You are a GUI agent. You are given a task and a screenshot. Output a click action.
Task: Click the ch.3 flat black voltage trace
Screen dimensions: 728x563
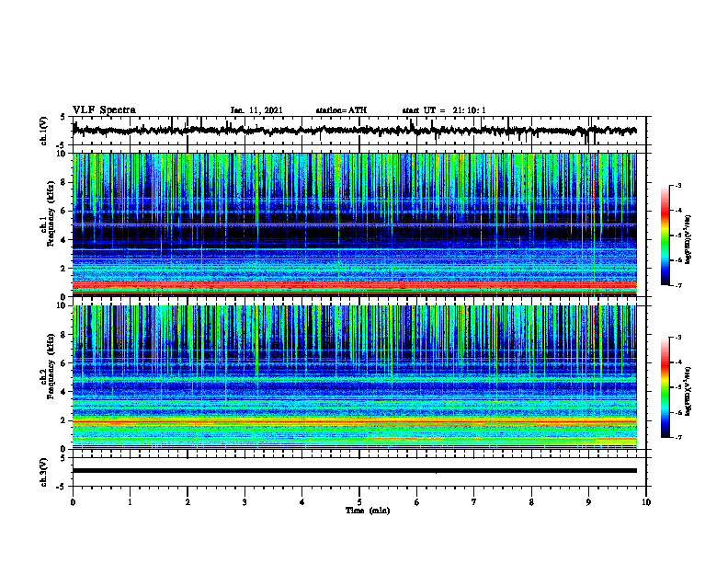click(354, 471)
